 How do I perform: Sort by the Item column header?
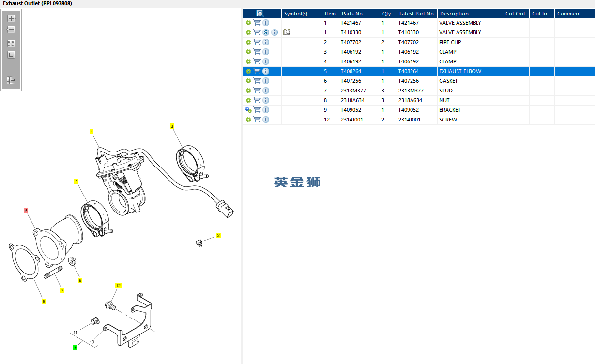click(x=330, y=14)
